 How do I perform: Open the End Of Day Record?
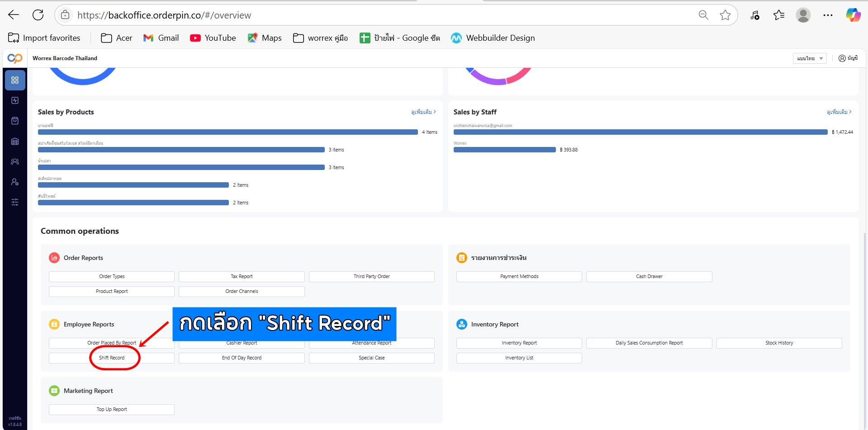point(242,358)
